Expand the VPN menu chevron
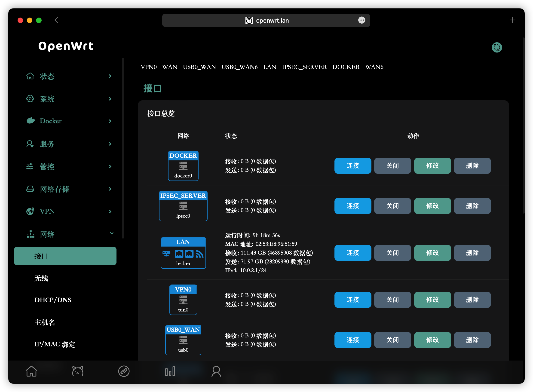The image size is (533, 392). click(x=110, y=211)
